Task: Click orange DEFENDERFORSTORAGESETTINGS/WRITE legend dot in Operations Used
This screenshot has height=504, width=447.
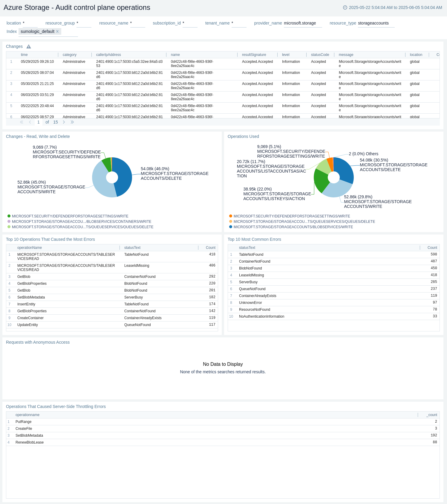Action: click(x=231, y=216)
